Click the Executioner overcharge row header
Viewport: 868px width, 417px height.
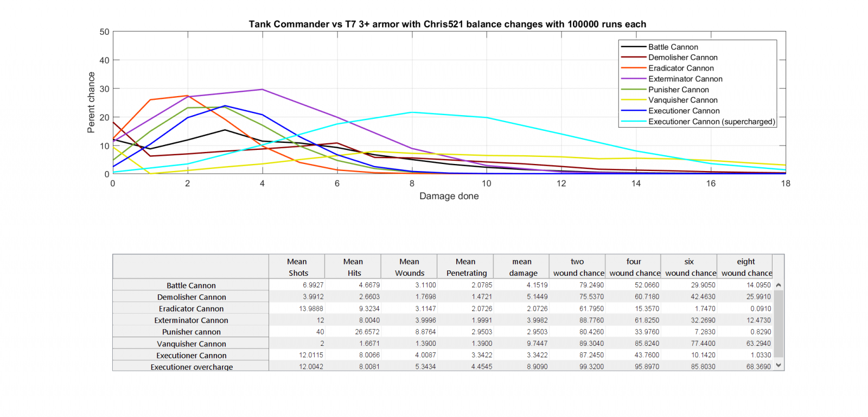point(191,367)
